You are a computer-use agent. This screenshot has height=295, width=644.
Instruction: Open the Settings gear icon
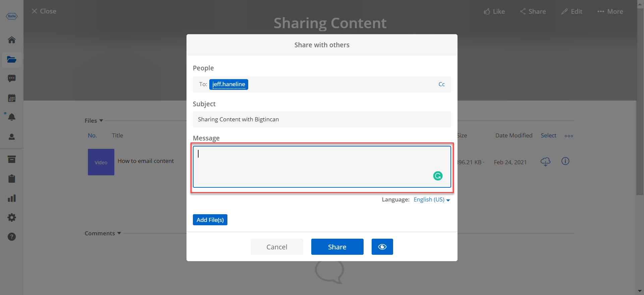click(x=12, y=218)
